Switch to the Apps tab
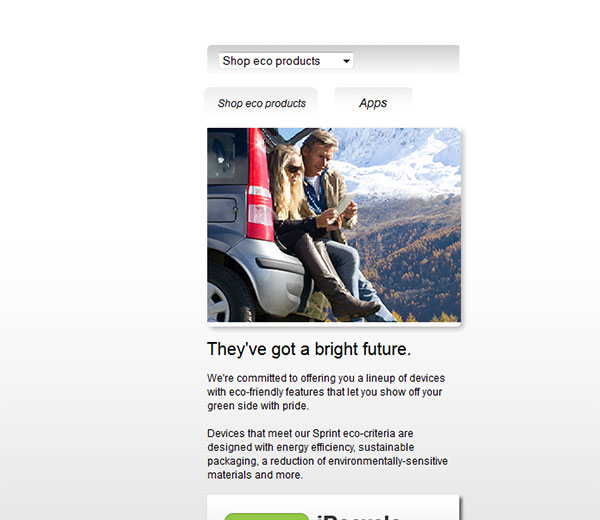 (373, 103)
